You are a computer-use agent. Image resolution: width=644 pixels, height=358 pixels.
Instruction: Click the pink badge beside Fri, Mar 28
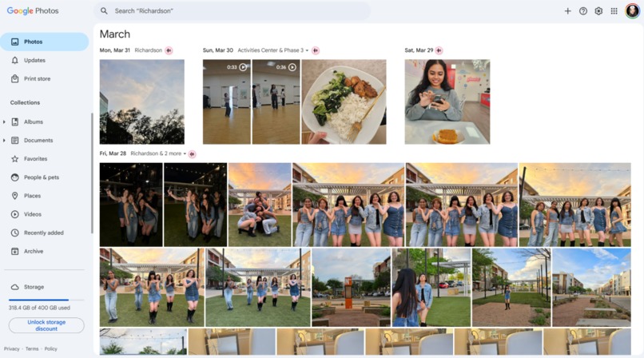click(192, 154)
